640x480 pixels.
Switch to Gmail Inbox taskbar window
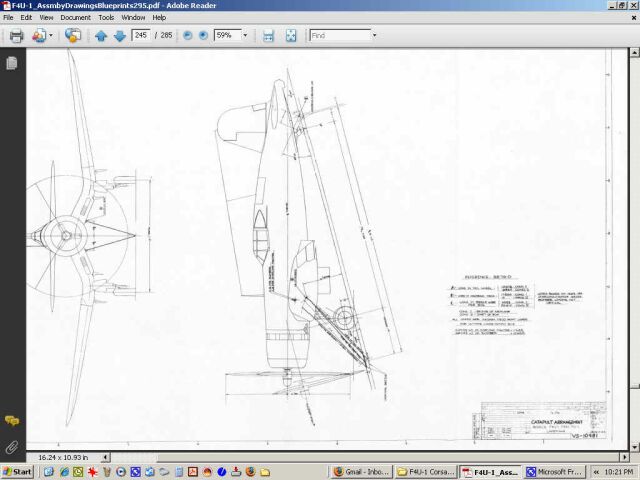[x=362, y=472]
